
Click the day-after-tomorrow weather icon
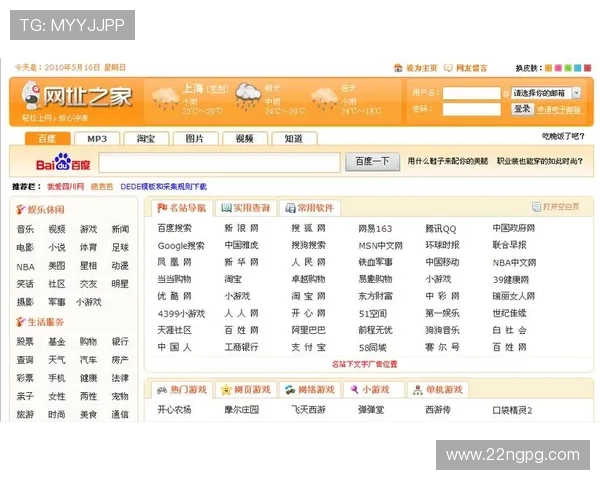pos(324,98)
